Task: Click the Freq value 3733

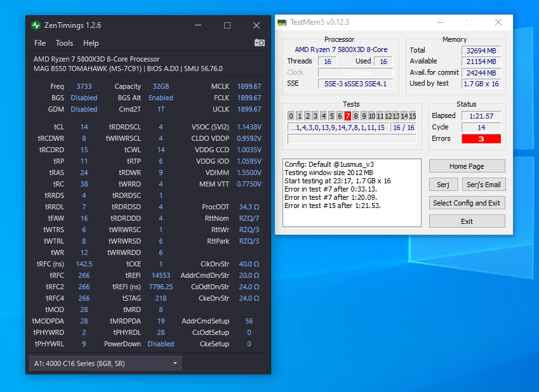Action: click(84, 86)
